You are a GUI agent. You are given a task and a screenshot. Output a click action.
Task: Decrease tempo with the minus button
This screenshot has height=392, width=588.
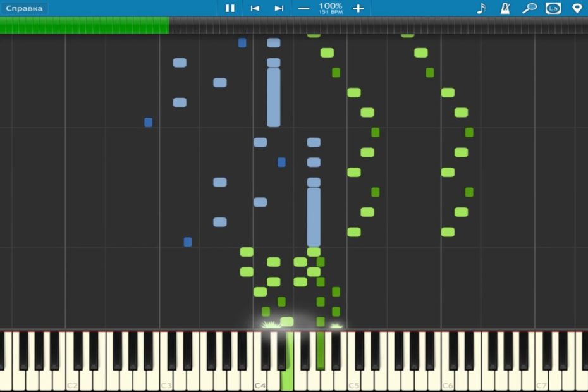click(x=304, y=8)
